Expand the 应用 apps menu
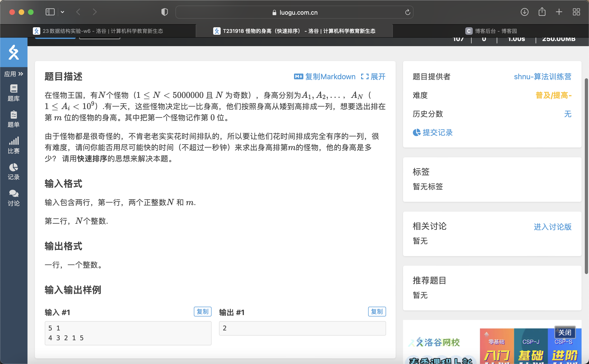Image resolution: width=589 pixels, height=364 pixels. [x=14, y=74]
